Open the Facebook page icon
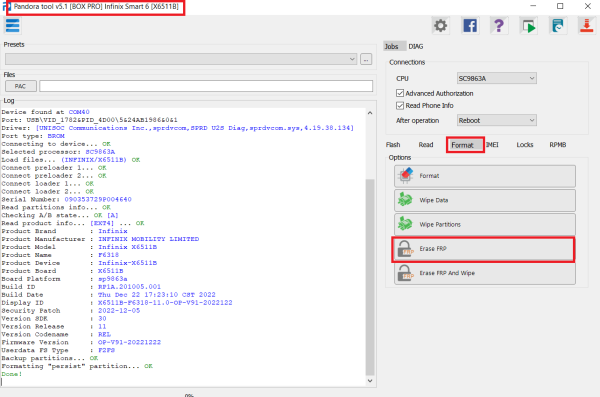 point(470,26)
